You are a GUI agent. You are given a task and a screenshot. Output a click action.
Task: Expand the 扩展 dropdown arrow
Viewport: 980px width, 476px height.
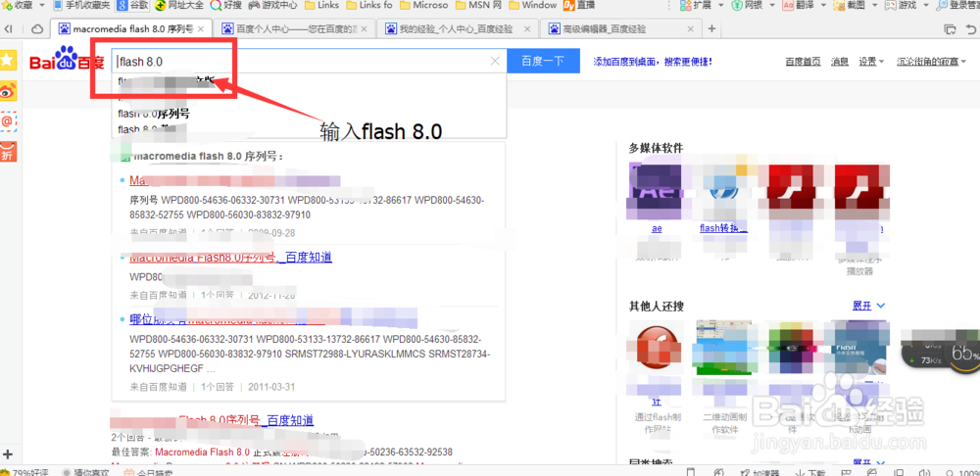tap(720, 5)
